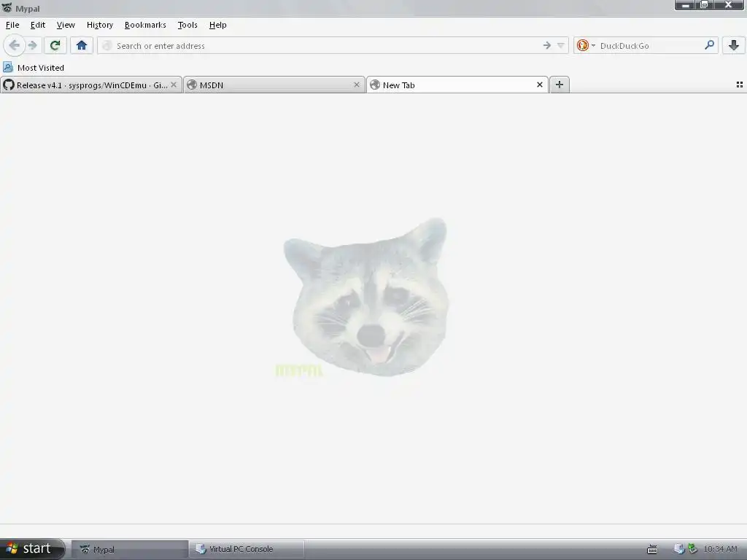Open the Help menu

click(217, 25)
